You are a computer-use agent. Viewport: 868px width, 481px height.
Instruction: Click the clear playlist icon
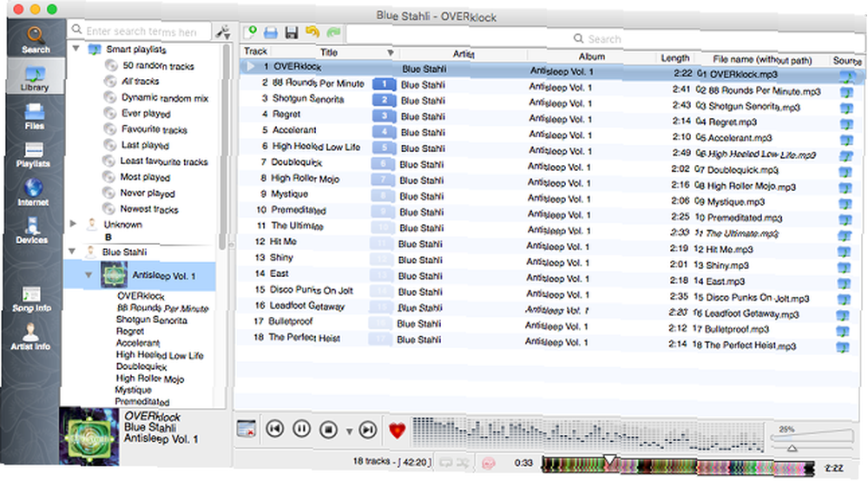(246, 428)
